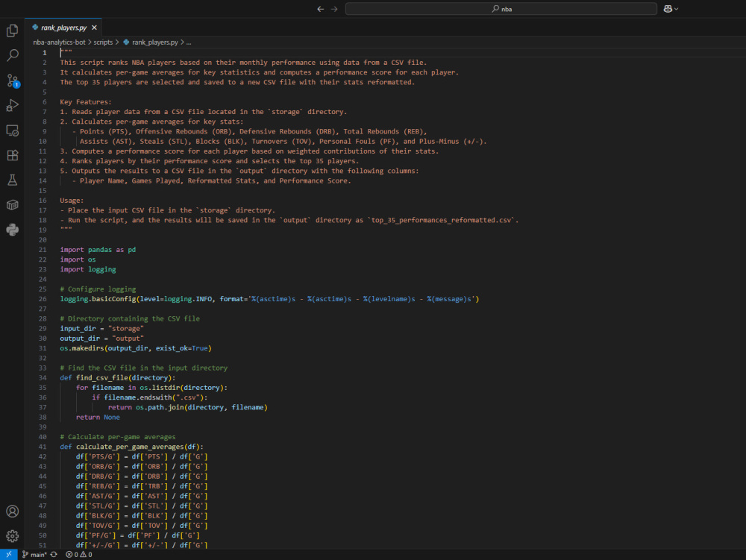Image resolution: width=746 pixels, height=560 pixels.
Task: Click '# Calculate per-game averages' comment
Action: point(118,437)
